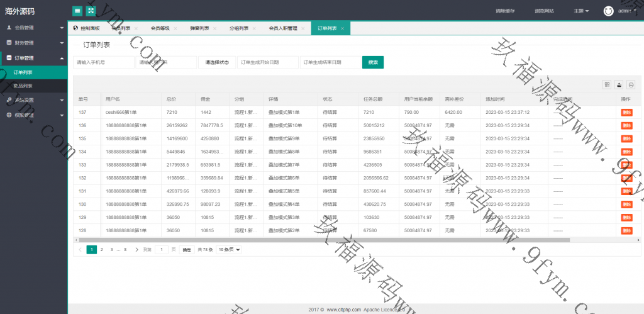Image resolution: width=644 pixels, height=314 pixels.
Task: Click the green 搜索 search button
Action: click(372, 62)
